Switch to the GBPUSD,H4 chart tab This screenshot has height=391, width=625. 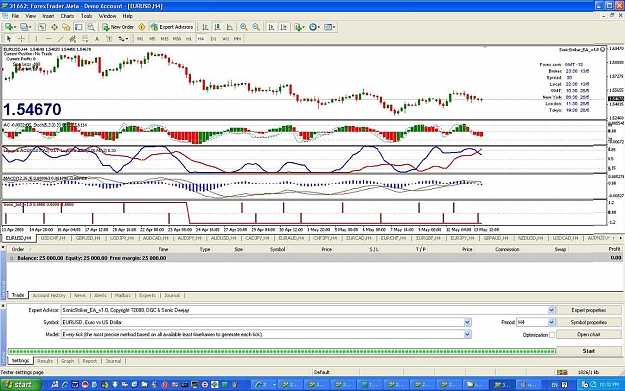88,238
